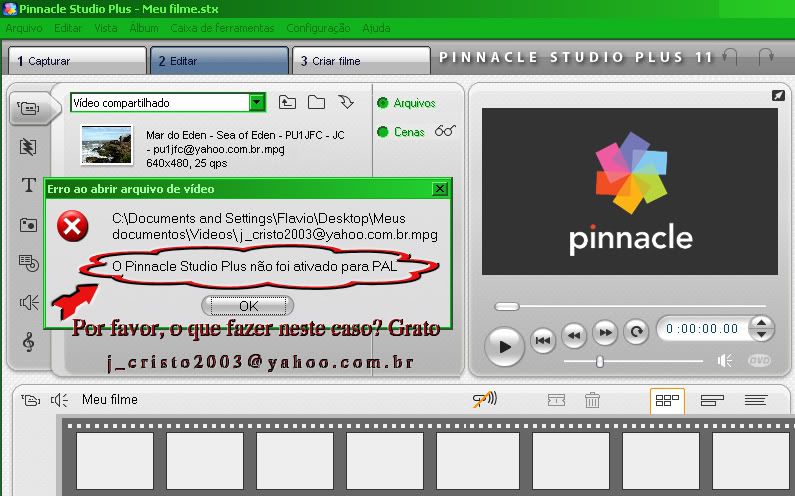Image resolution: width=795 pixels, height=496 pixels.
Task: Select the first empty storyboard frame
Action: 115,460
